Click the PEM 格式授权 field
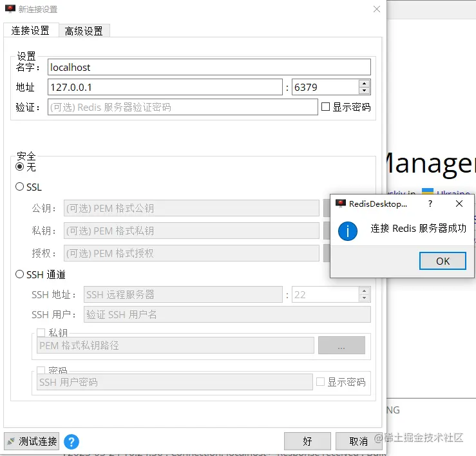This screenshot has height=456, width=476. coord(191,253)
